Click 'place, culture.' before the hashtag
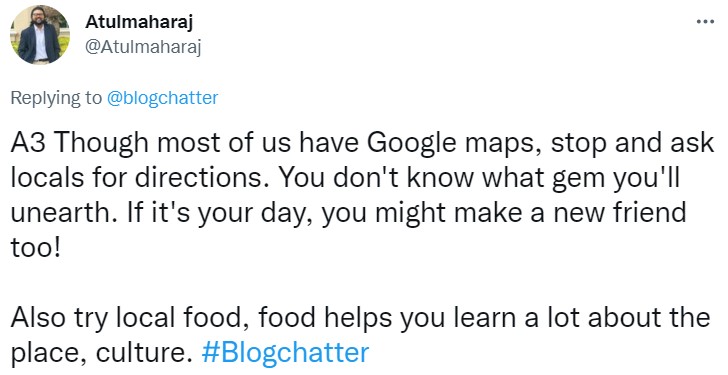 point(101,353)
